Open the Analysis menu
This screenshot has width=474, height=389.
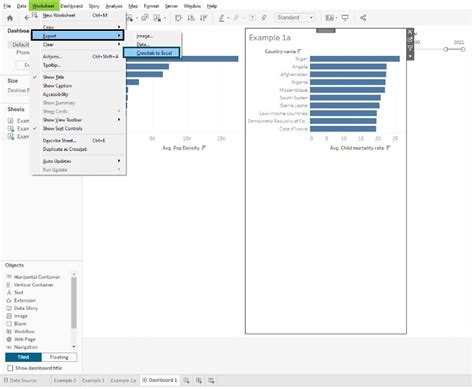click(x=114, y=6)
